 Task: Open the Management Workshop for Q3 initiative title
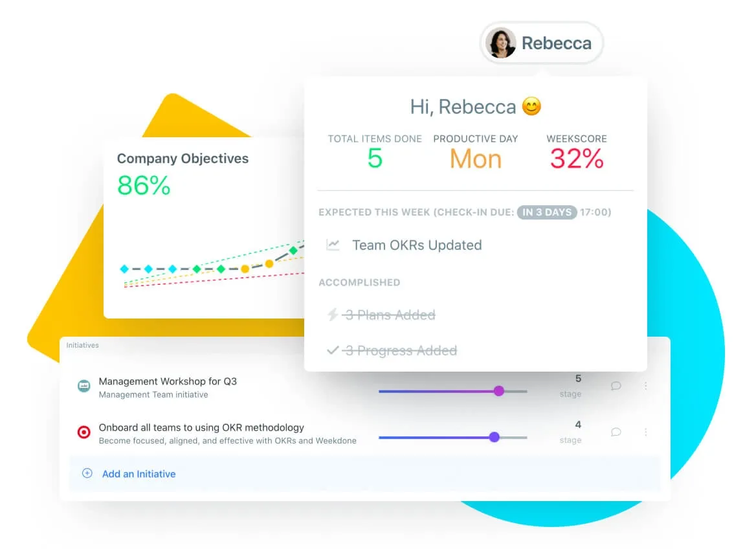[168, 381]
